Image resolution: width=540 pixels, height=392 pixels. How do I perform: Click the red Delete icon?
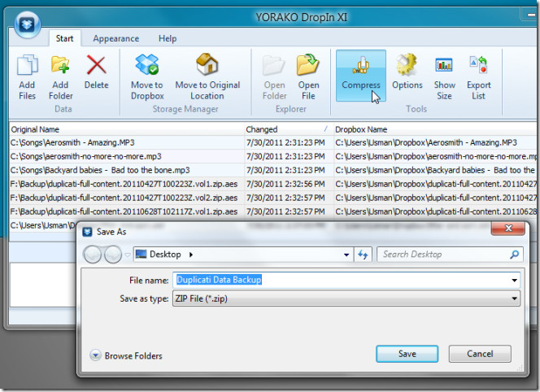point(96,65)
